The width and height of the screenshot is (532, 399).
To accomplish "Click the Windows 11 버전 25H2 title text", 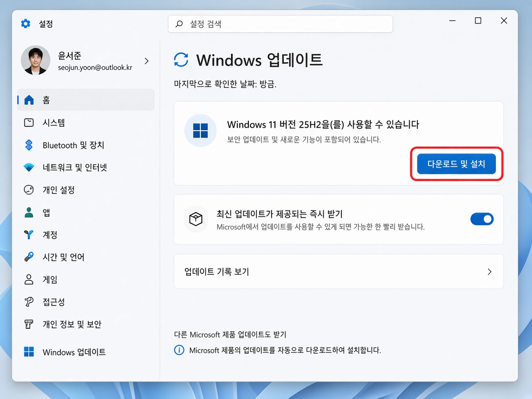I will coord(323,125).
